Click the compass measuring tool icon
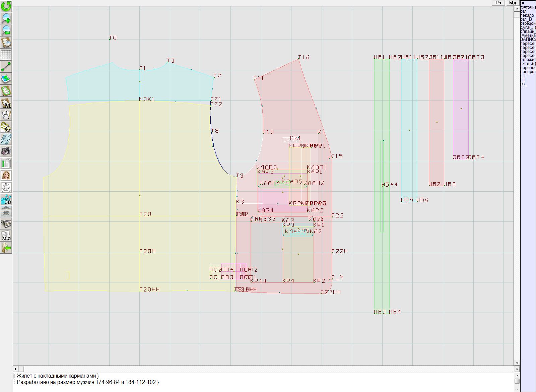536x392 pixels. point(6,115)
